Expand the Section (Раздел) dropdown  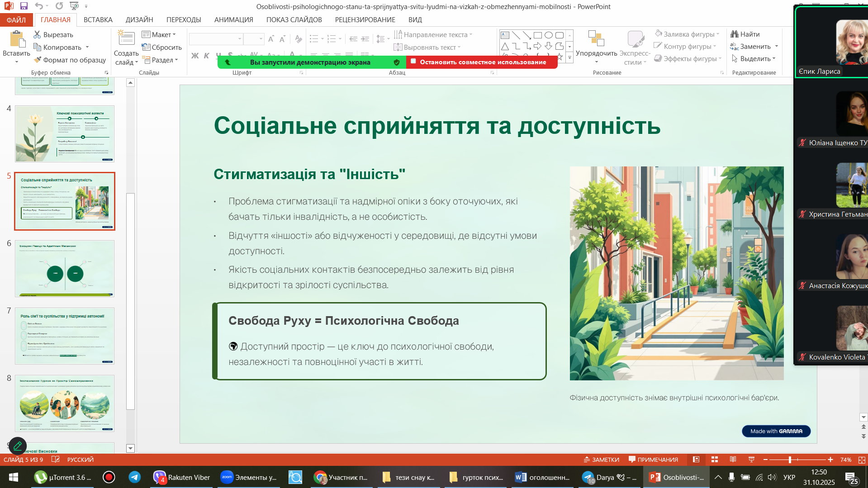[x=160, y=60]
